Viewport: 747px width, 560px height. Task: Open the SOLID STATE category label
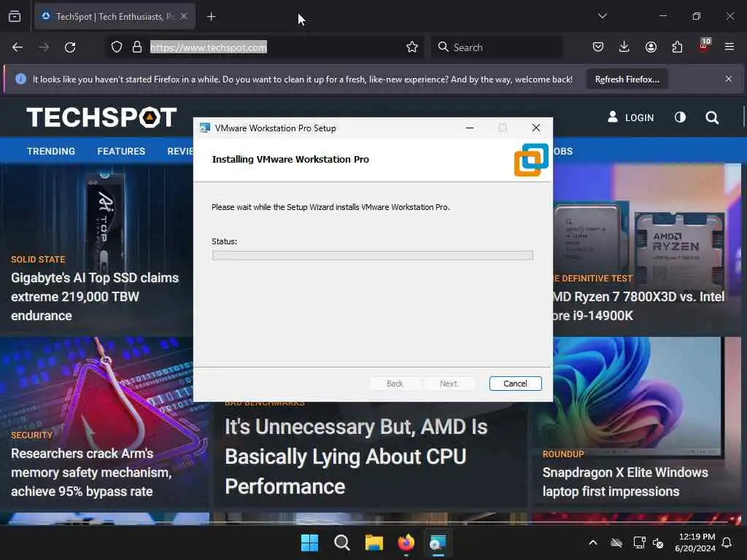pyautogui.click(x=38, y=260)
